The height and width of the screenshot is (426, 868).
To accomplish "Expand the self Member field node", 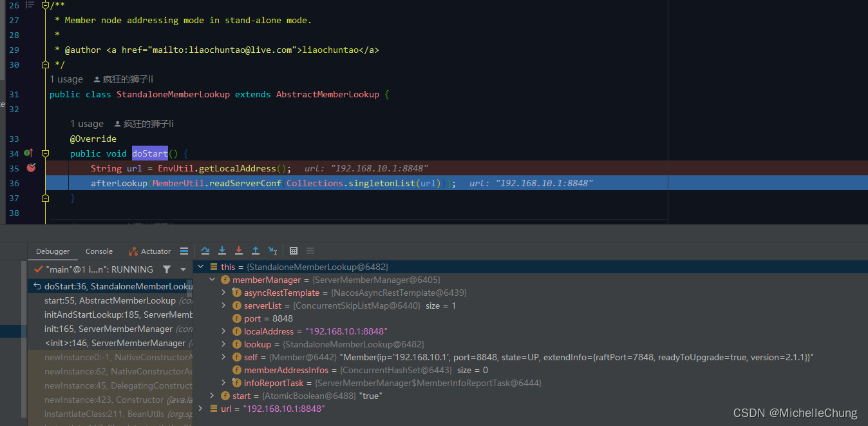I will [x=223, y=357].
